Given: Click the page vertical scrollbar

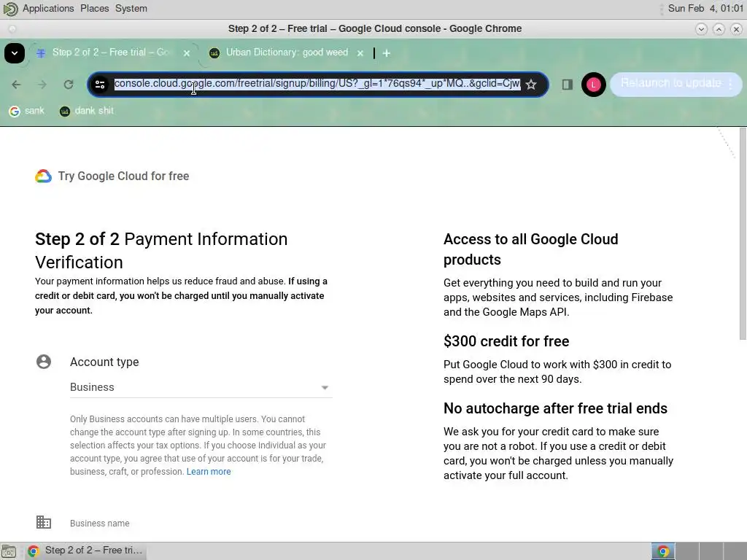Looking at the screenshot, I should [743, 233].
